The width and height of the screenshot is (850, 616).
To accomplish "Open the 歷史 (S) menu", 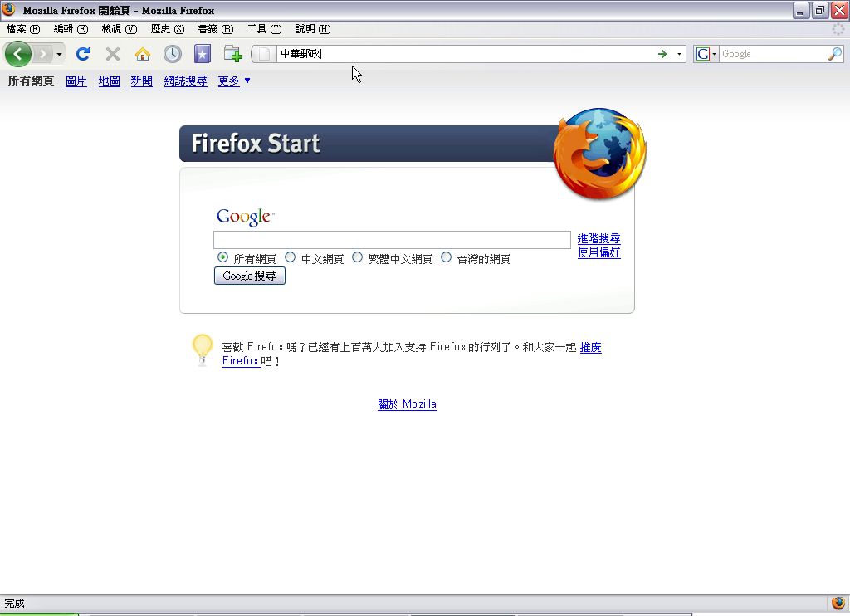I will pyautogui.click(x=168, y=29).
